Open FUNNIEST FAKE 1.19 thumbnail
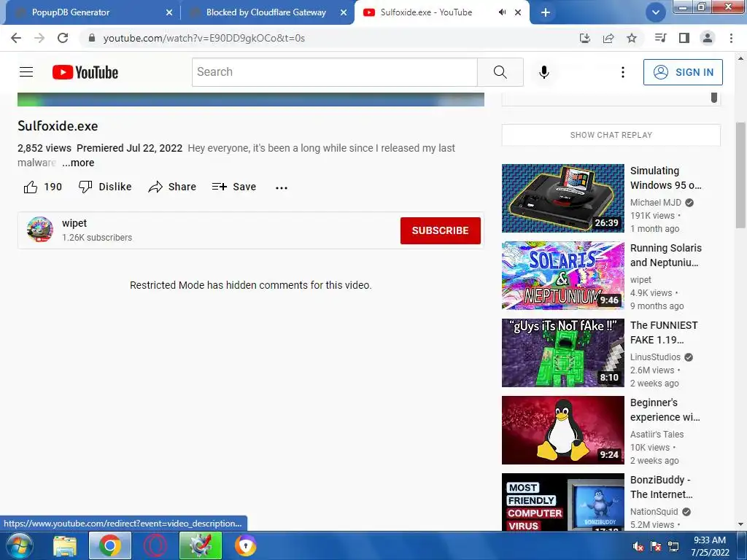This screenshot has width=747, height=560. [562, 353]
